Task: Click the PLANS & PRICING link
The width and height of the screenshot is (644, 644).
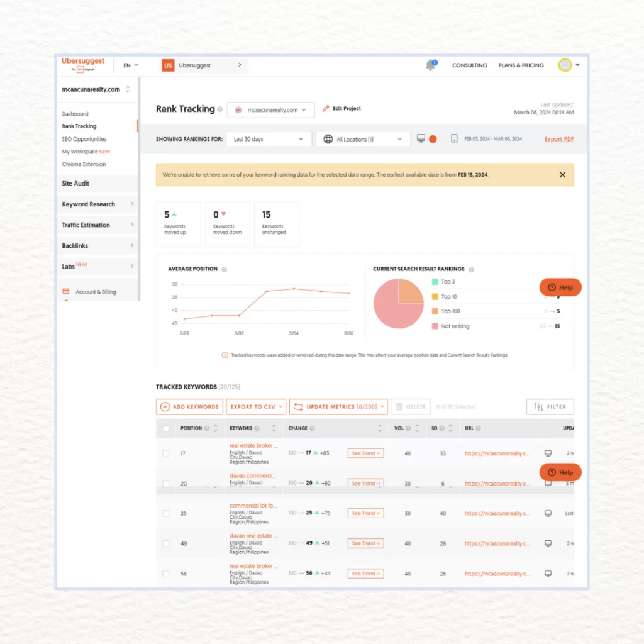Action: (x=521, y=65)
